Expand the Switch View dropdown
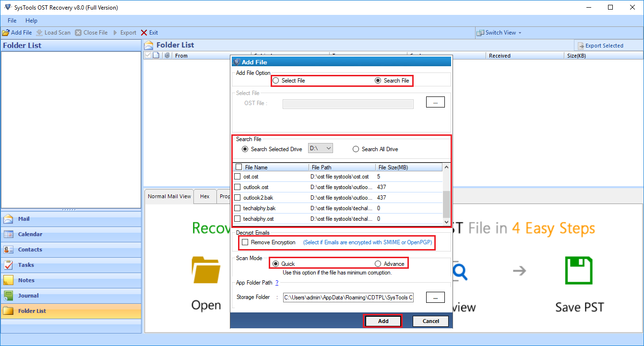This screenshot has width=644, height=346. pyautogui.click(x=499, y=33)
